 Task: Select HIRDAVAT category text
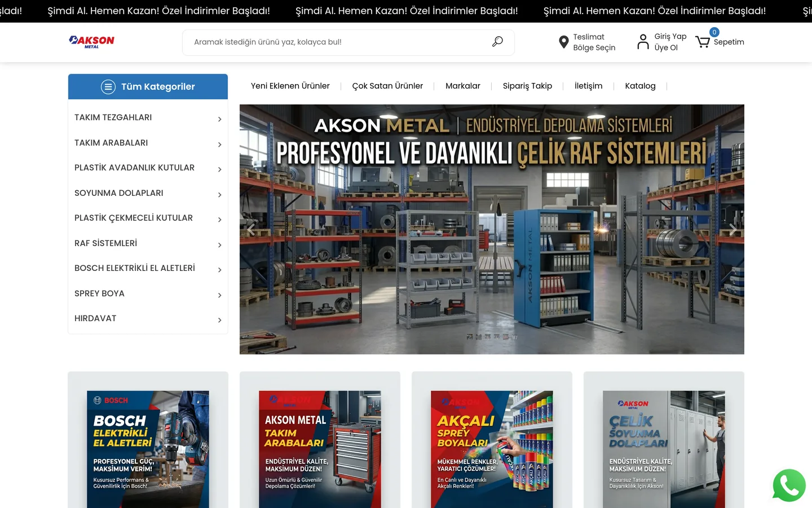[95, 318]
